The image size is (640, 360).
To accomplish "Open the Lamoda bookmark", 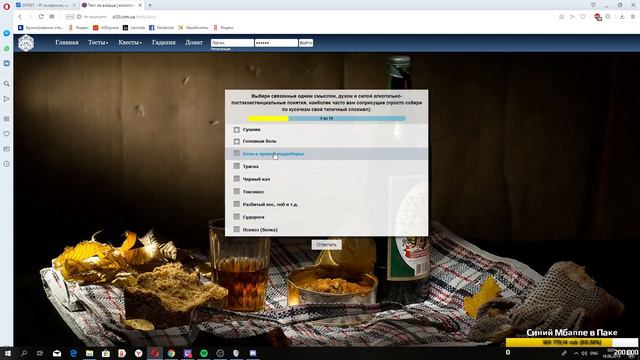I will click(134, 28).
